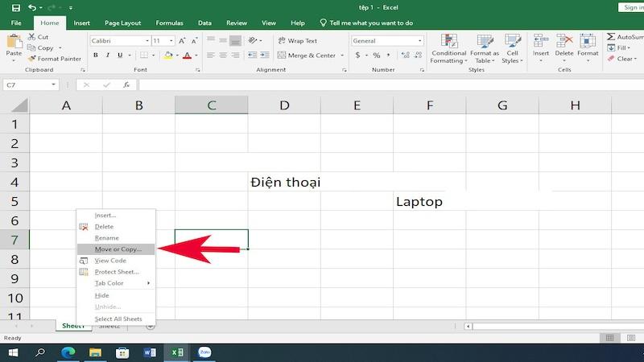This screenshot has height=362, width=644.
Task: Toggle Bold formatting
Action: click(x=95, y=55)
